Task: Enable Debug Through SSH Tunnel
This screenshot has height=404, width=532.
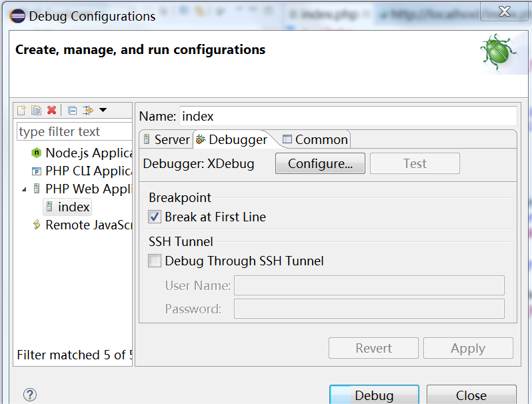Action: 155,261
